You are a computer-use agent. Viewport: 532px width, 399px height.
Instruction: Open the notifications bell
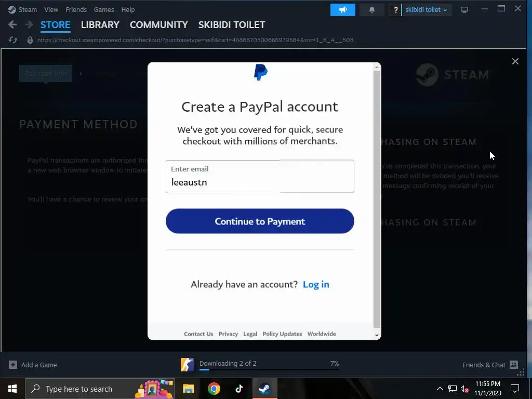click(372, 10)
